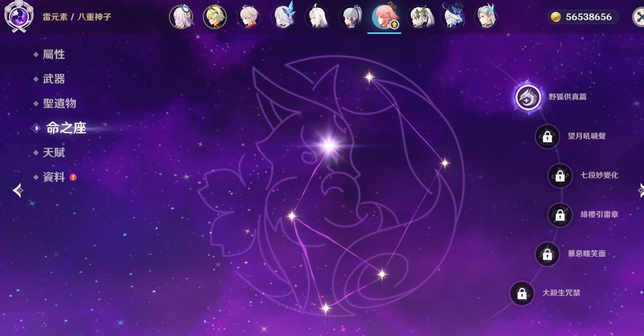
Task: Select white-haired avatar with blue horn feathers
Action: 487,17
